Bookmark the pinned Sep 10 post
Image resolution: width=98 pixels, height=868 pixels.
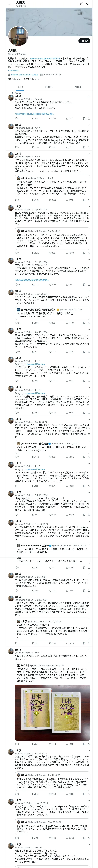coord(84,119)
